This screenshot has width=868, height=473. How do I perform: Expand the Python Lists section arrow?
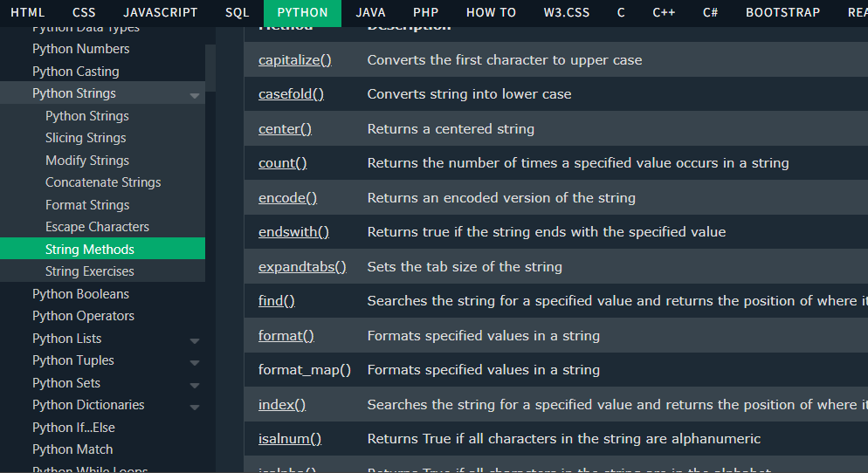(x=195, y=340)
